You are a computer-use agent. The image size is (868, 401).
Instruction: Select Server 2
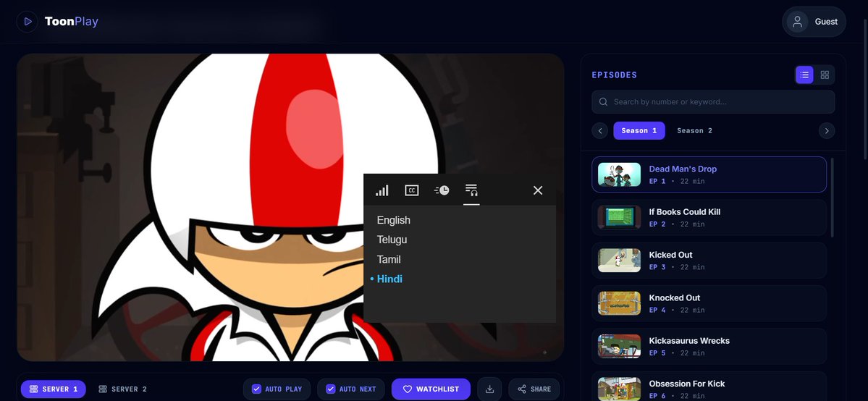coord(122,389)
